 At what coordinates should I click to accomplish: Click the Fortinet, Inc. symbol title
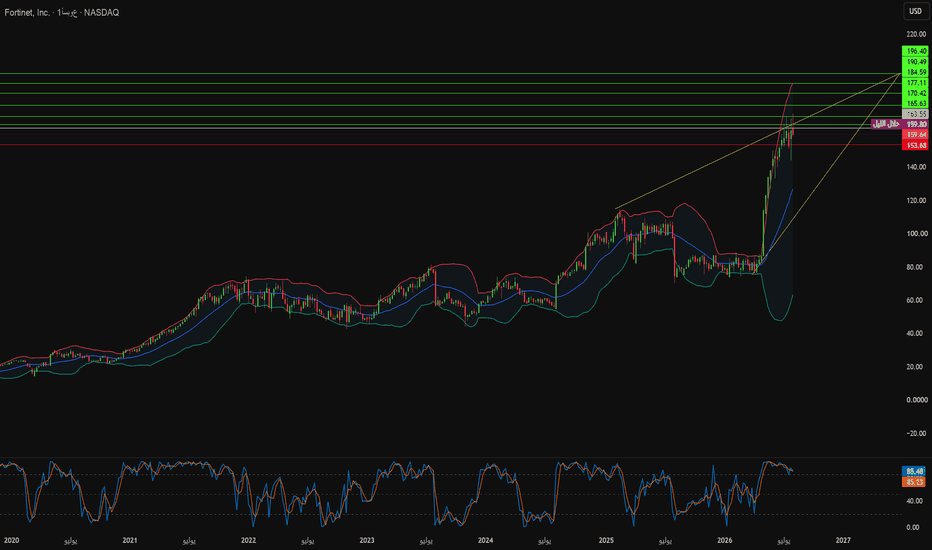pyautogui.click(x=27, y=12)
